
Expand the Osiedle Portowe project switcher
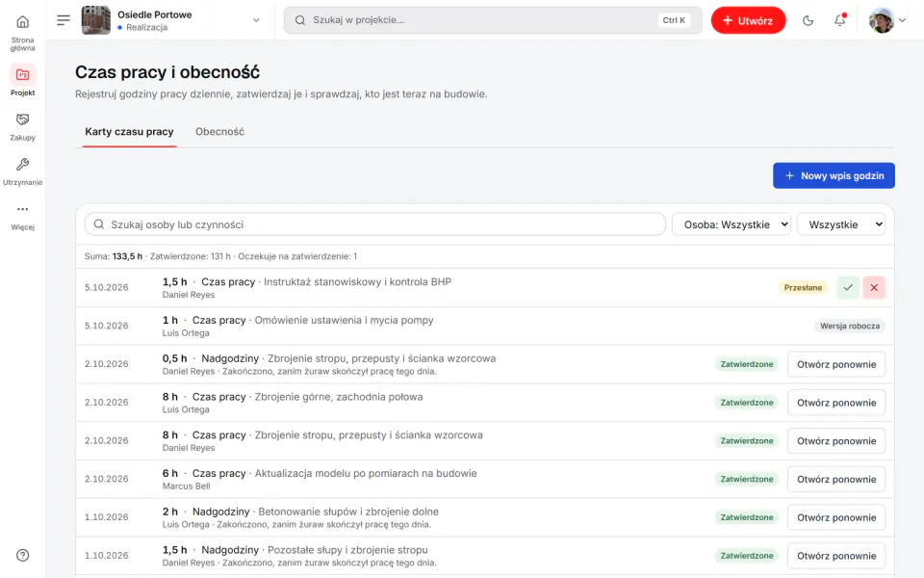[256, 20]
